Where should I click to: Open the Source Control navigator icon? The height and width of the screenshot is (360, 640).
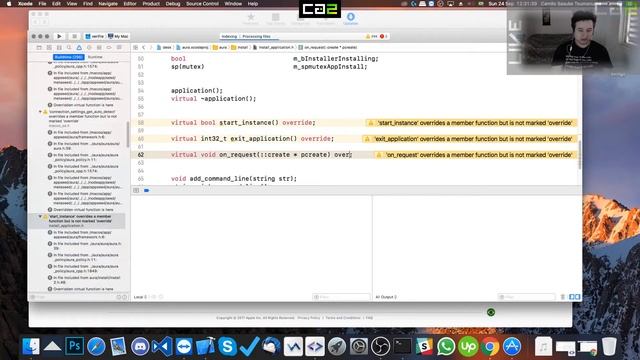(49, 48)
